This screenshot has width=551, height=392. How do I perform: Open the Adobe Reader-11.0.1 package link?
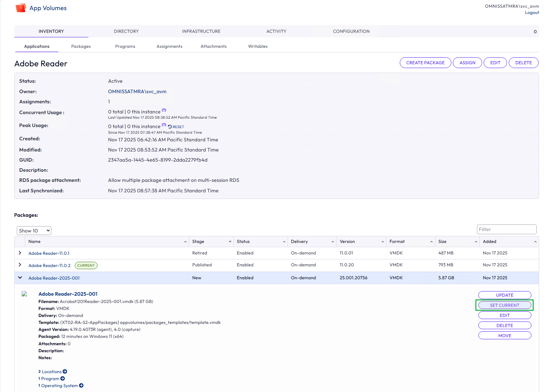pos(49,253)
